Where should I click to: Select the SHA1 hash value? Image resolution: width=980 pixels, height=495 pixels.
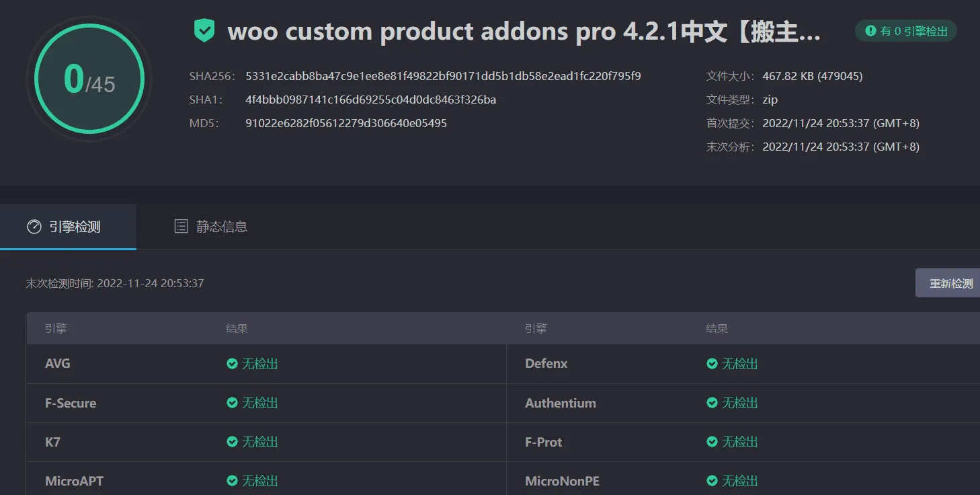click(x=371, y=100)
